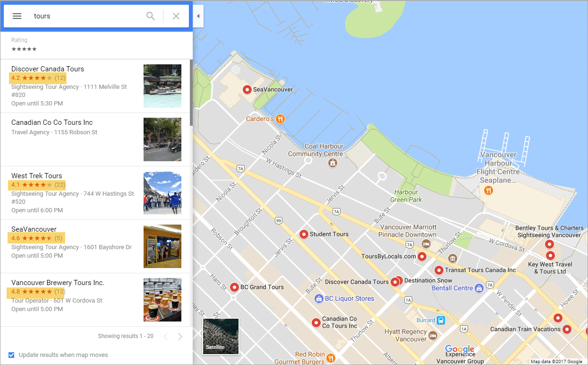Click Discover Canada Tours photo thumbnail
Screen dimensions: 588x365
pos(162,86)
